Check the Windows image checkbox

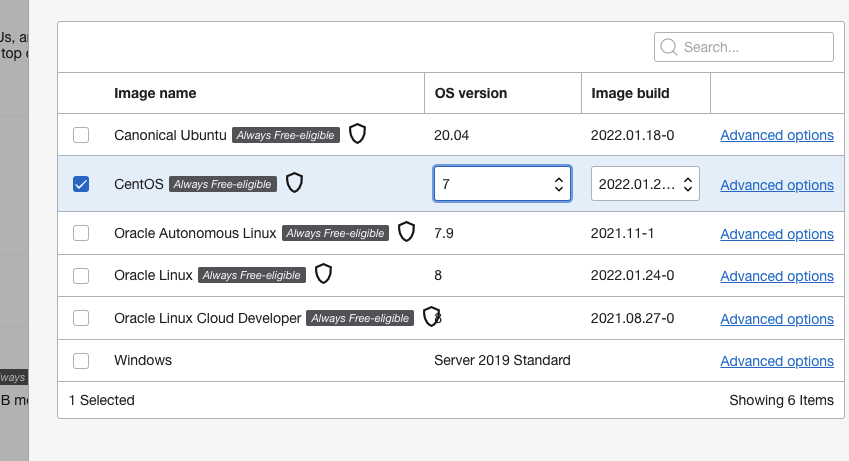(81, 361)
